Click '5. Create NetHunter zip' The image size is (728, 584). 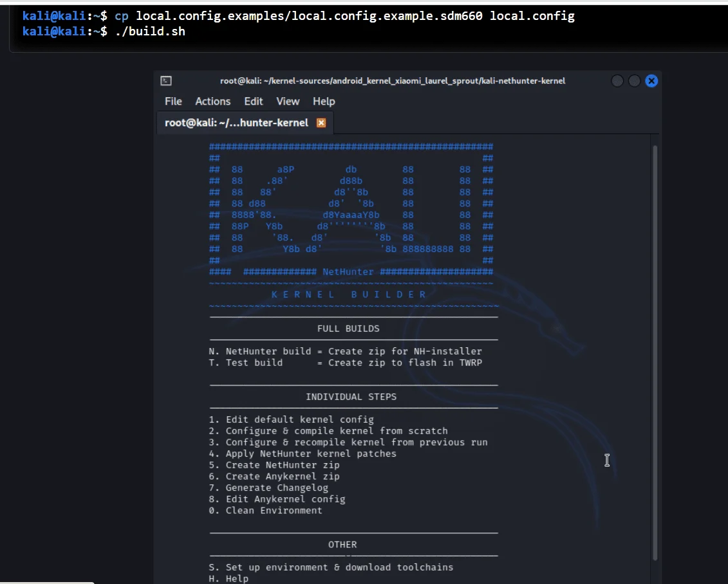274,465
